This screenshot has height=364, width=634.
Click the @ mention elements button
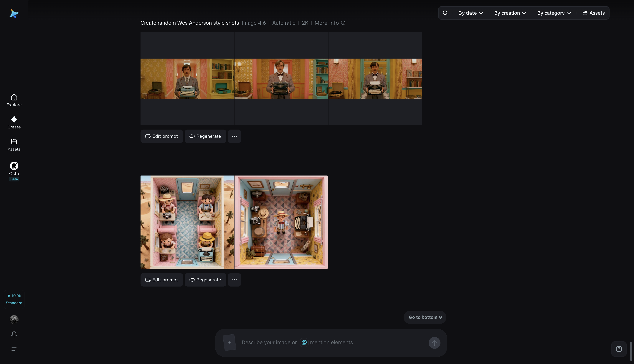304,343
